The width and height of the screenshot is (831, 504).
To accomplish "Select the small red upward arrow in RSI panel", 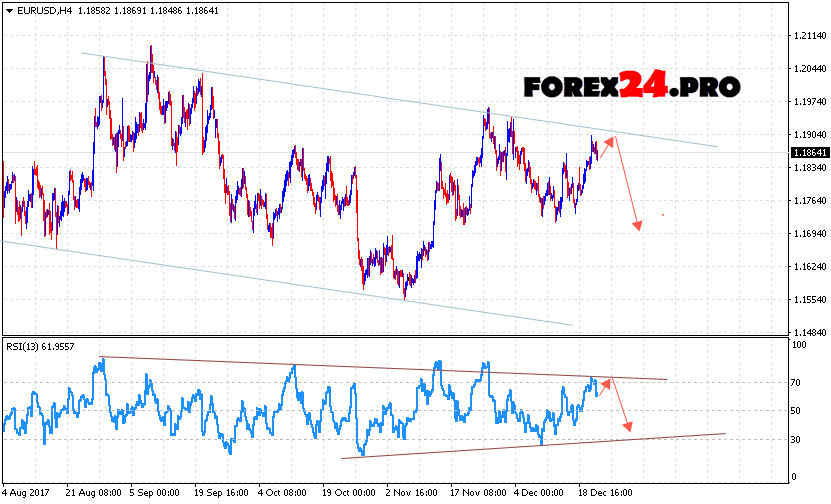I will [605, 385].
